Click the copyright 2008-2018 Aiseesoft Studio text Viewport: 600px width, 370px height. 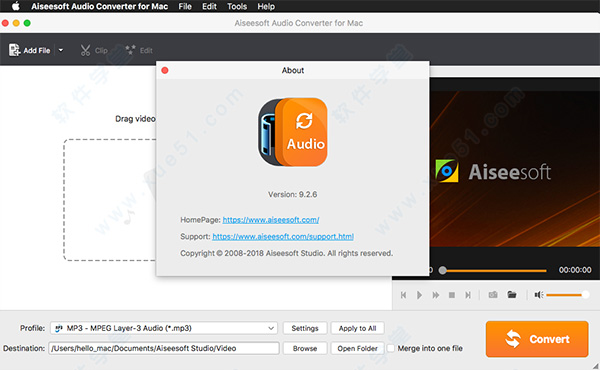click(287, 253)
